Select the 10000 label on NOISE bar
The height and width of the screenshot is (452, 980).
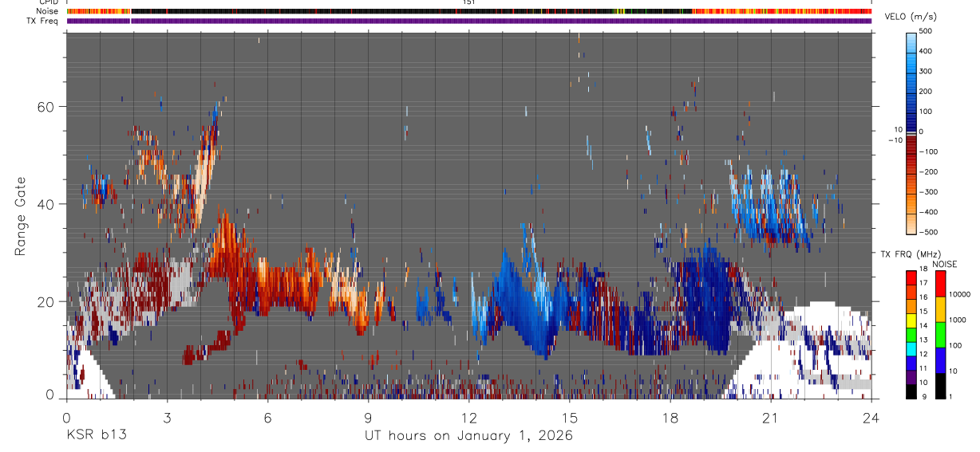960,294
